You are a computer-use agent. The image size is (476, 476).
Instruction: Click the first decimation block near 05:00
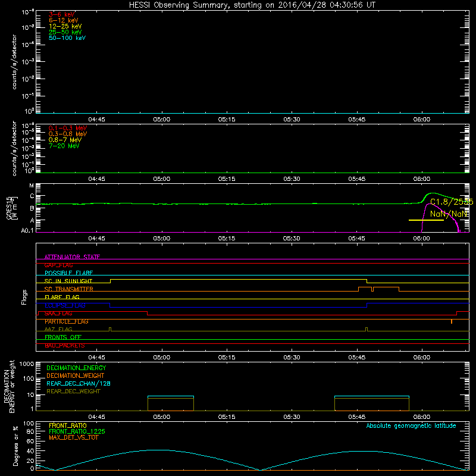[x=171, y=403]
